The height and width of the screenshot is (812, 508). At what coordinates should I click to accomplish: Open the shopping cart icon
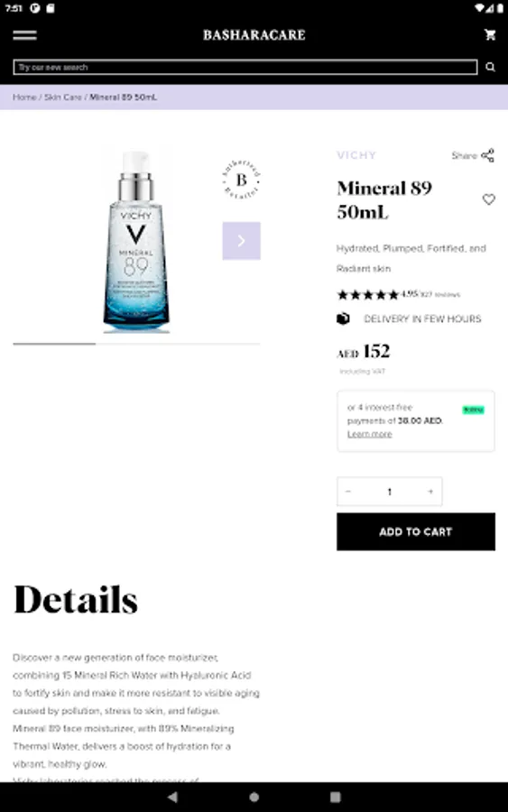[x=490, y=34]
